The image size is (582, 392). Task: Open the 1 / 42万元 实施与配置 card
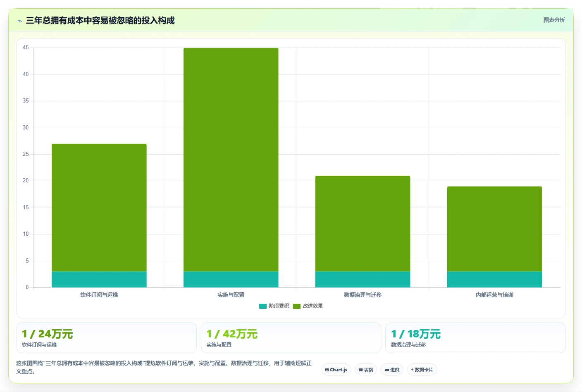(x=291, y=338)
